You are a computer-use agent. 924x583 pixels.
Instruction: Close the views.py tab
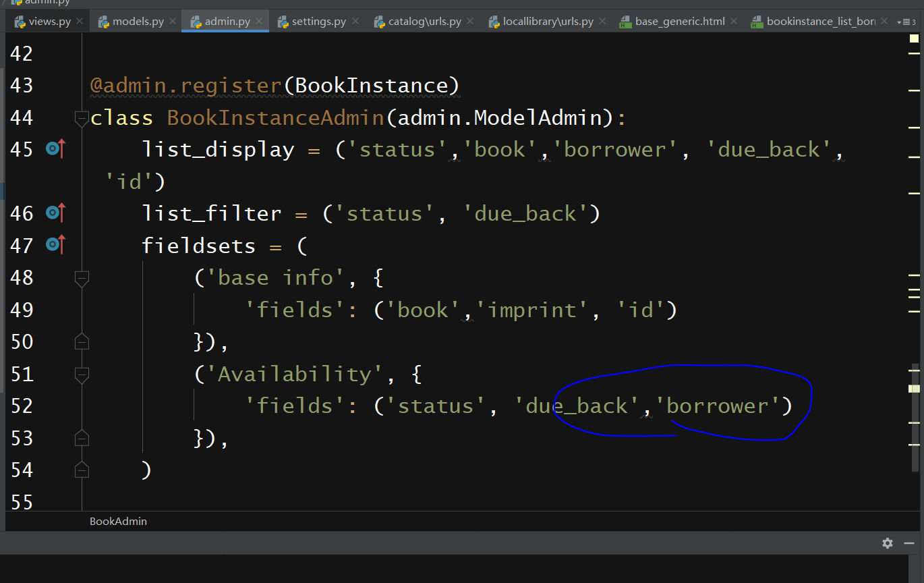[x=80, y=22]
